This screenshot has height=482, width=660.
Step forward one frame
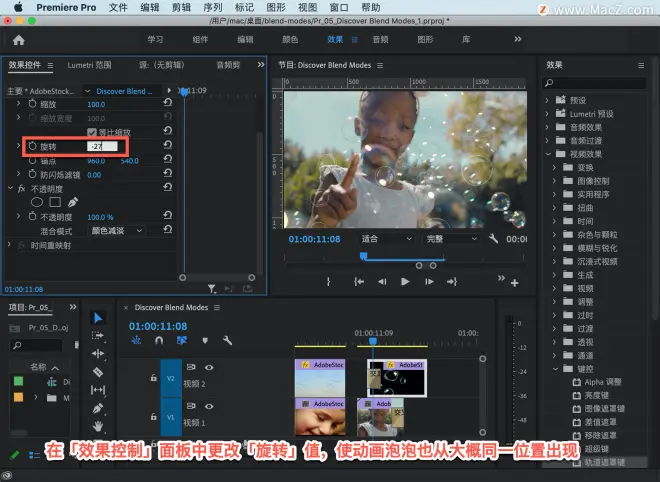[429, 282]
